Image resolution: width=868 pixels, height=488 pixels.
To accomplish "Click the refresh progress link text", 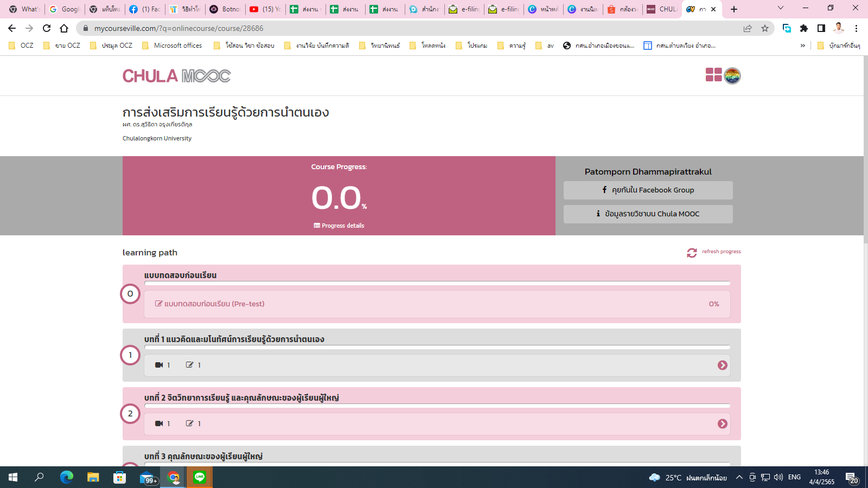I will tap(721, 252).
